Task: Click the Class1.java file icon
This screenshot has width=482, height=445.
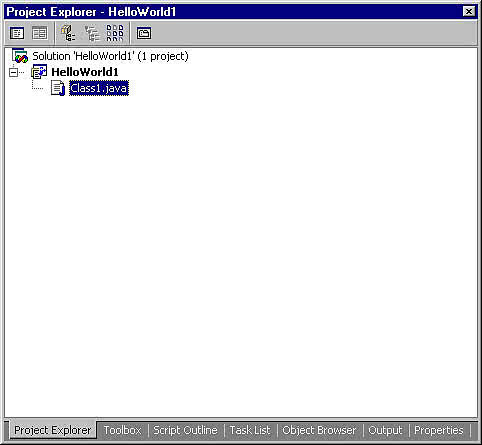Action: (58, 88)
